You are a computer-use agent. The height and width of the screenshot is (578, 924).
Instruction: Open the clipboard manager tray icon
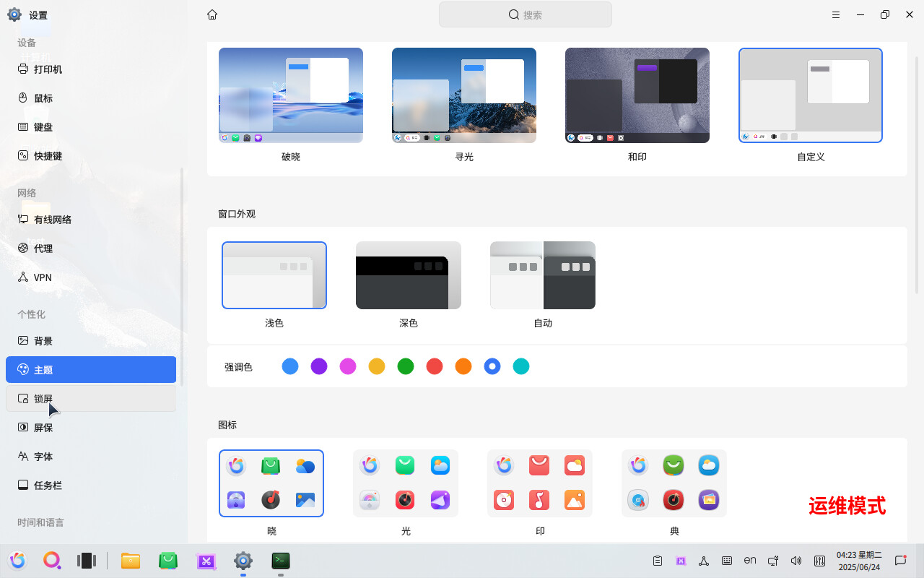(658, 561)
